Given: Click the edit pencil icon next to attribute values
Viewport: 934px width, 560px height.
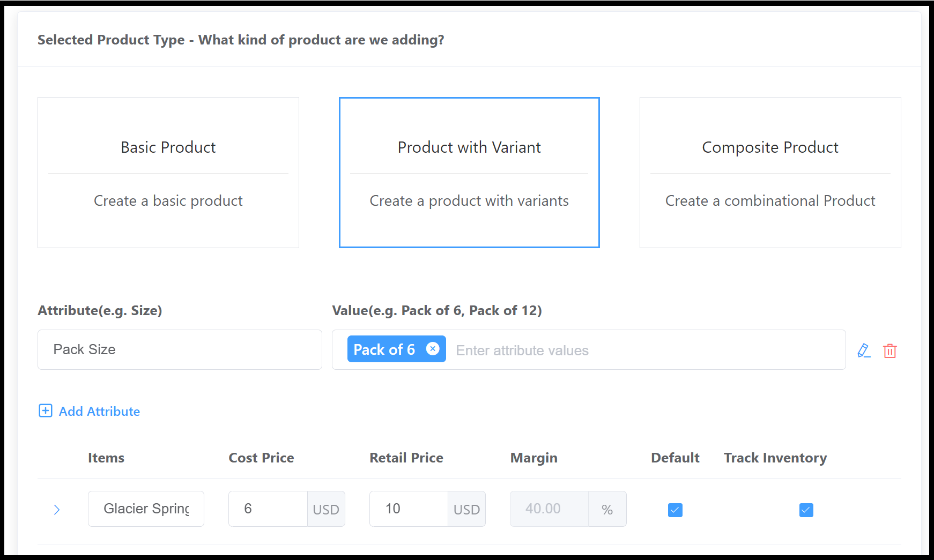Looking at the screenshot, I should tap(864, 351).
